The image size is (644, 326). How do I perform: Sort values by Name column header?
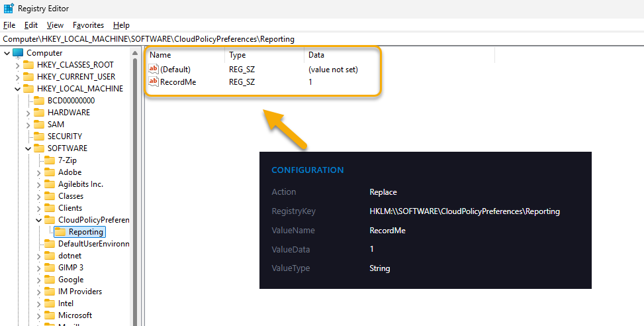160,55
